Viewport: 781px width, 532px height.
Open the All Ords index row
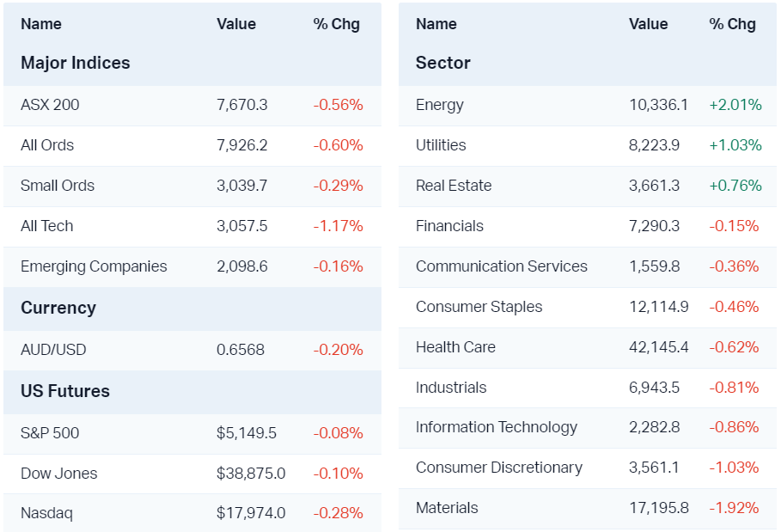(47, 145)
